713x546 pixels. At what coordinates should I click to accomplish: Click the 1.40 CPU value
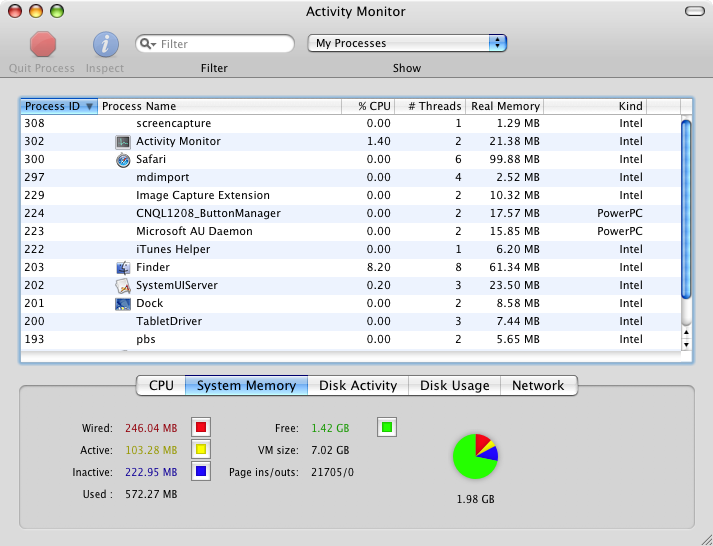pyautogui.click(x=378, y=141)
